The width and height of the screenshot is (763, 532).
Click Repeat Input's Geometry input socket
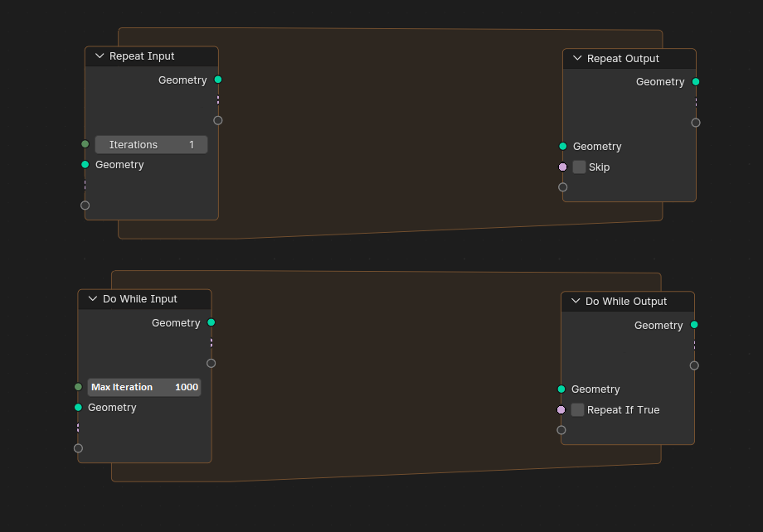pos(85,164)
